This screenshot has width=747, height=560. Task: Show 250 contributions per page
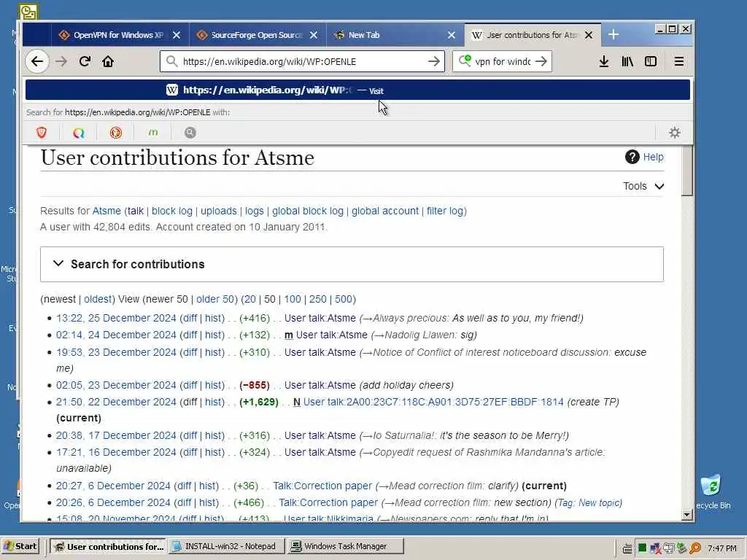coord(318,299)
